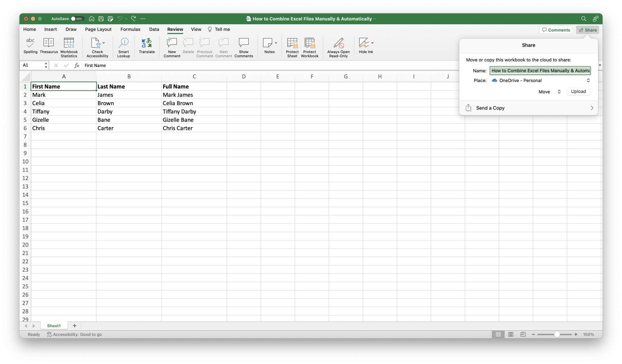View Workbook Statistics

(x=69, y=46)
